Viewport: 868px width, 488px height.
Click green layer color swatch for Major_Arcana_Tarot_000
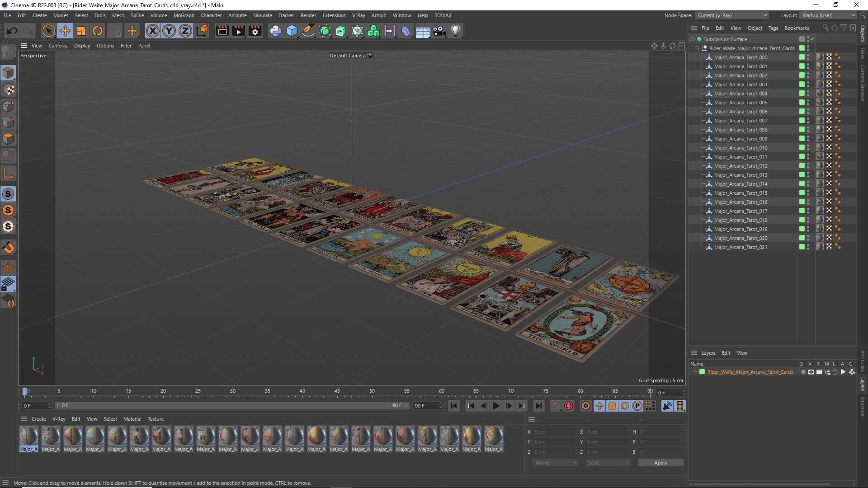802,57
